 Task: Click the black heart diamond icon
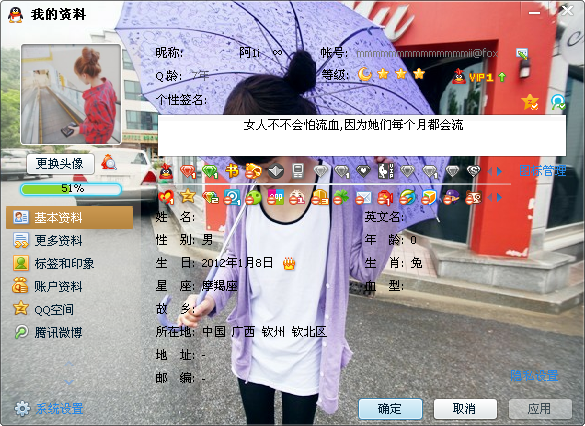click(363, 171)
